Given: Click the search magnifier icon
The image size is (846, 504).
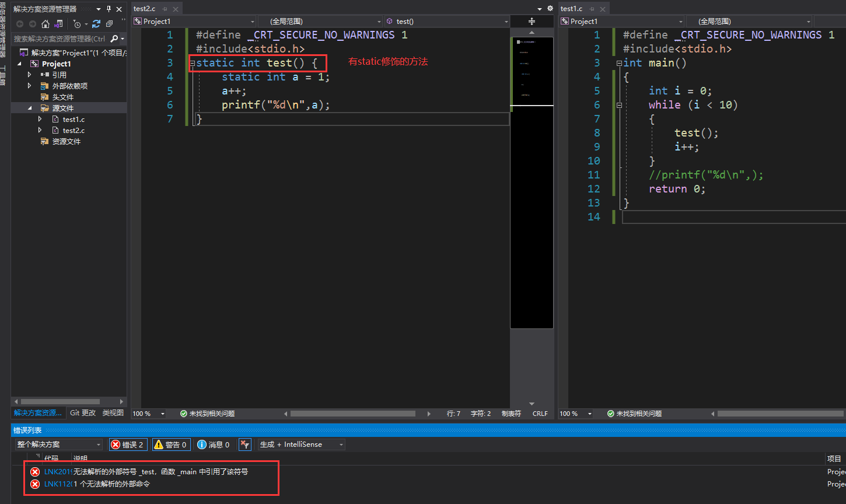Looking at the screenshot, I should click(x=114, y=38).
